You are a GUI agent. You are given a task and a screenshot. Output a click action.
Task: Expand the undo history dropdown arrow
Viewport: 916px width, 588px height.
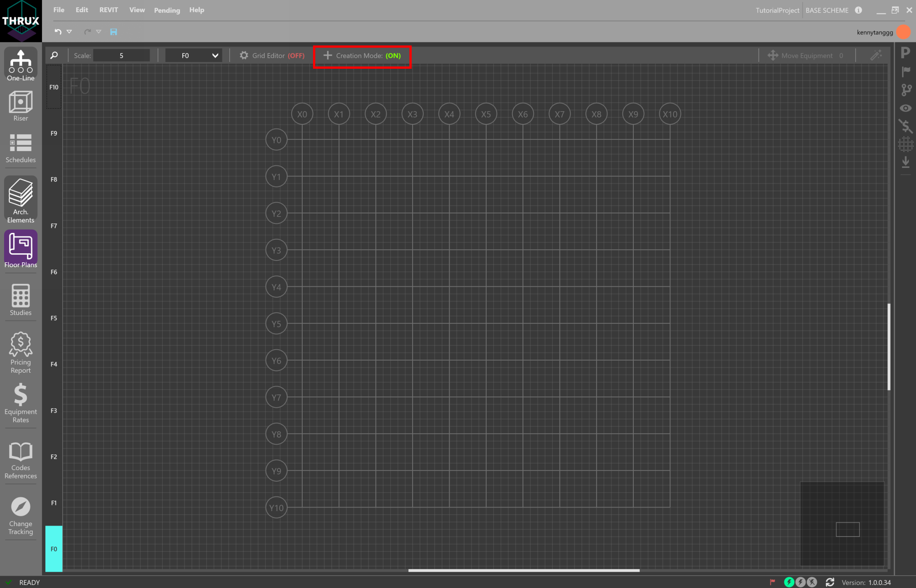coord(69,32)
